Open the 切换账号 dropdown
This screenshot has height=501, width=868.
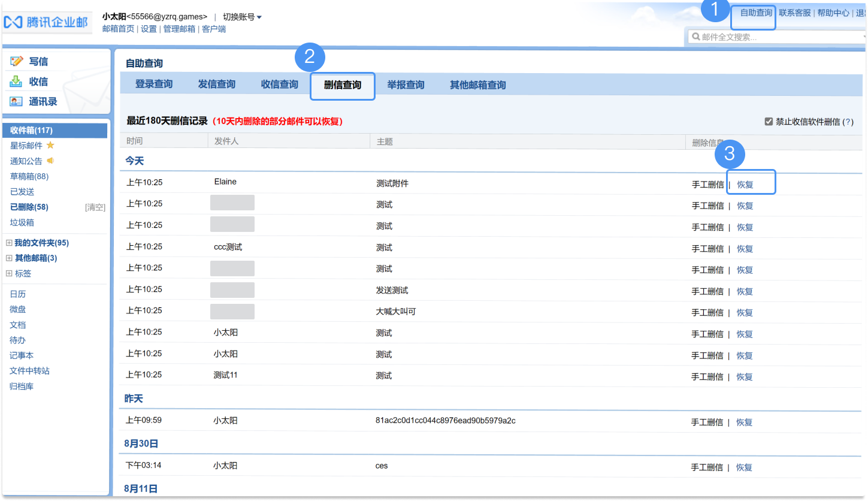(x=242, y=17)
